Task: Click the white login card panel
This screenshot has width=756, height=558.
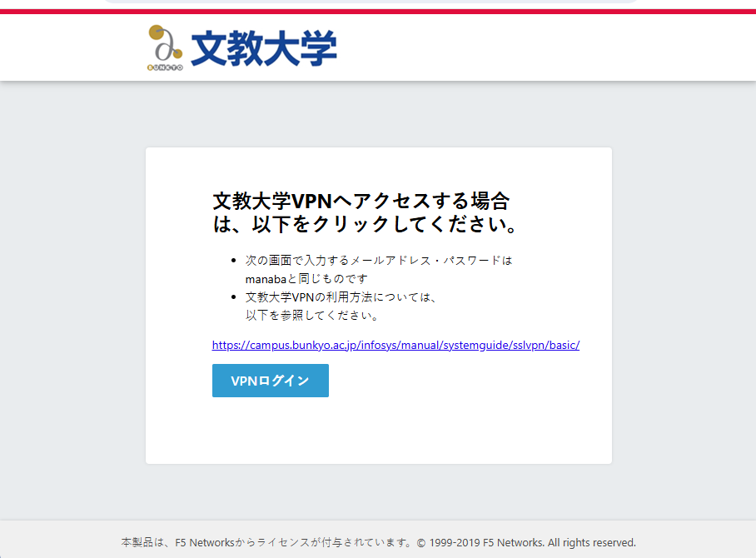Action: (378, 433)
